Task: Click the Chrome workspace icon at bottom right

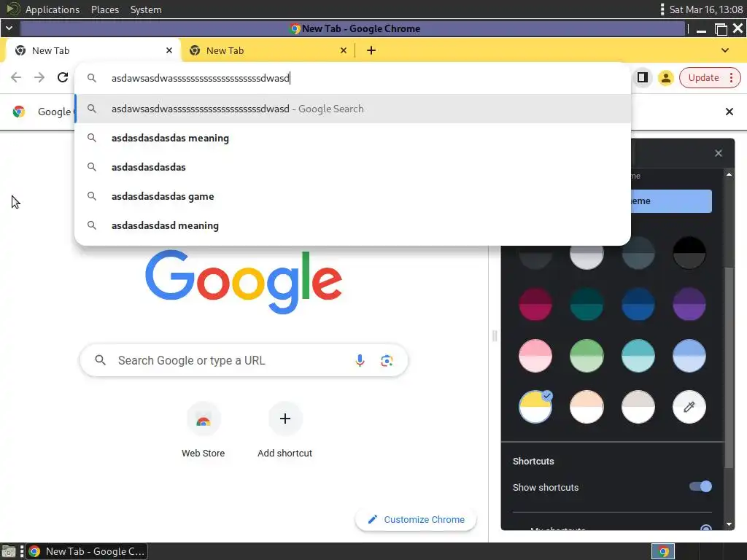Action: tap(663, 551)
